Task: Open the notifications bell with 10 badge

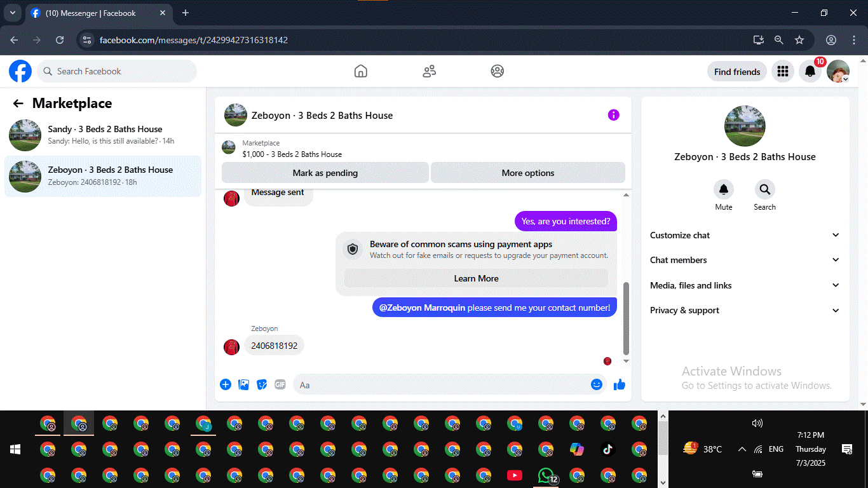Action: [x=810, y=72]
